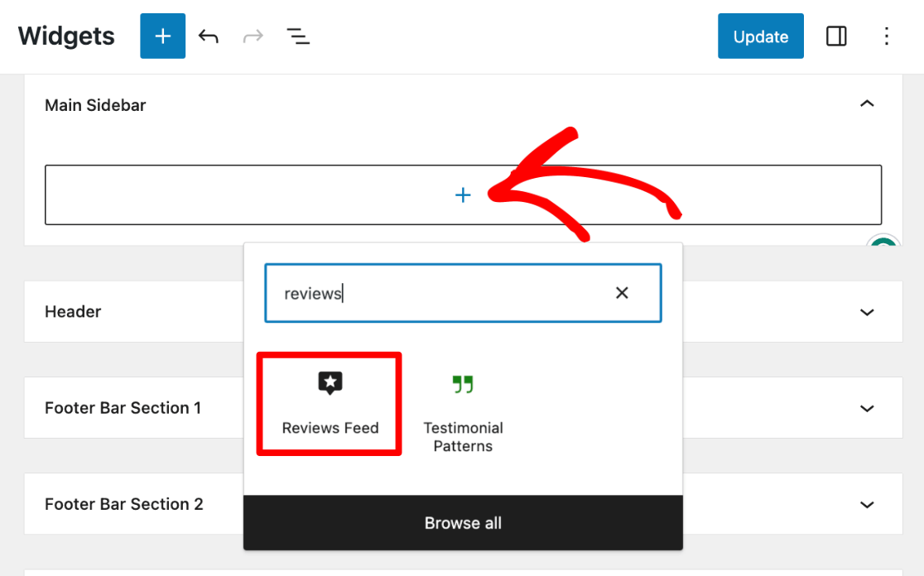Click the Undo arrow in the toolbar
This screenshot has width=924, height=576.
[x=209, y=36]
